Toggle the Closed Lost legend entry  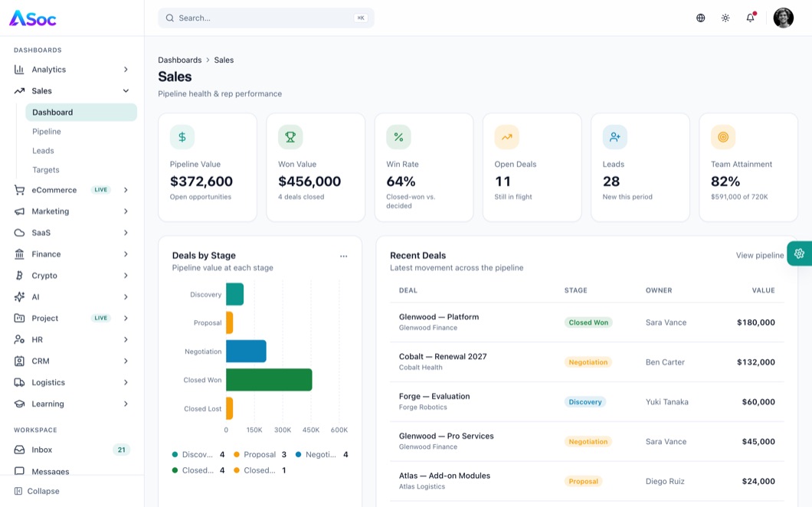(260, 470)
